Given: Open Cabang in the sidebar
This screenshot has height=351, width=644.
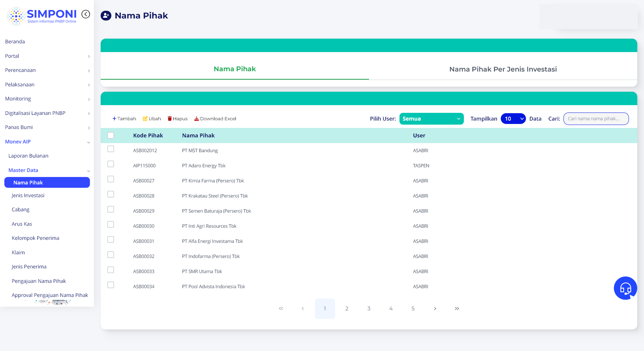Looking at the screenshot, I should 20,210.
